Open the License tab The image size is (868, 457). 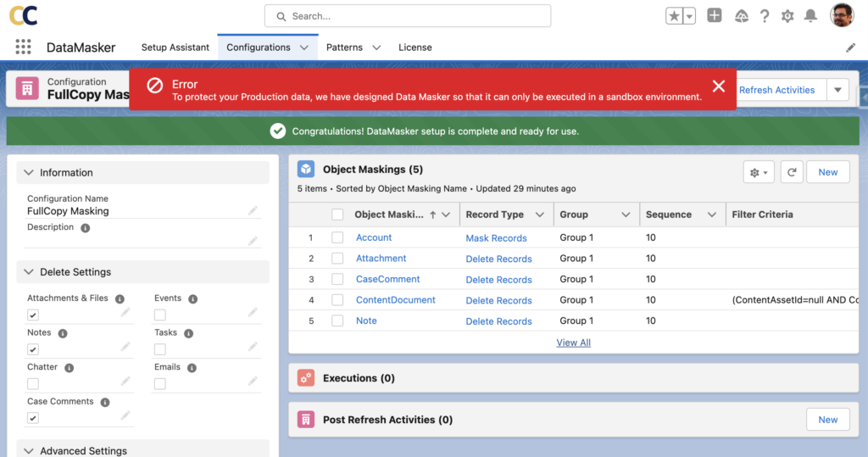[x=415, y=47]
